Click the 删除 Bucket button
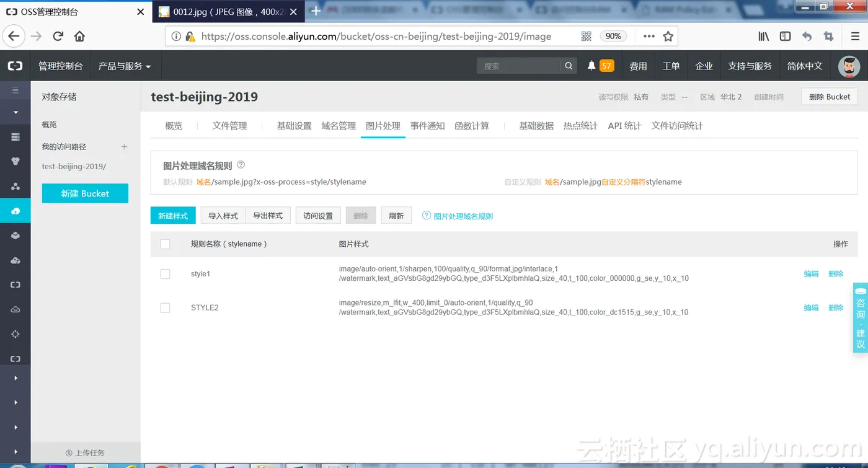868x468 pixels. point(830,97)
